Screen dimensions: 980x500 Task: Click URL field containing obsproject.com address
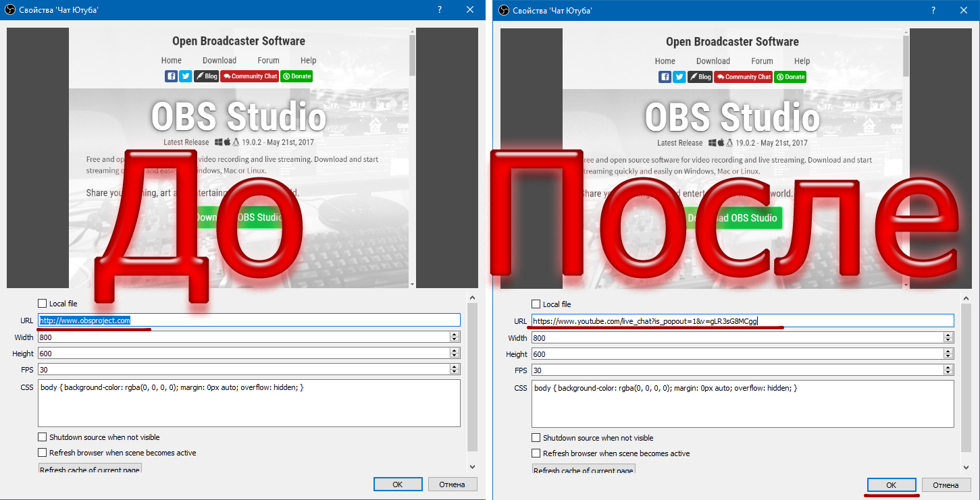[249, 321]
